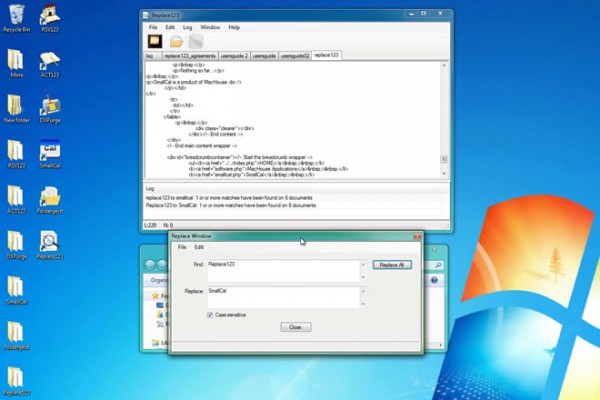Click the 'N: 0' status bar entry
The width and height of the screenshot is (600, 400).
click(168, 225)
